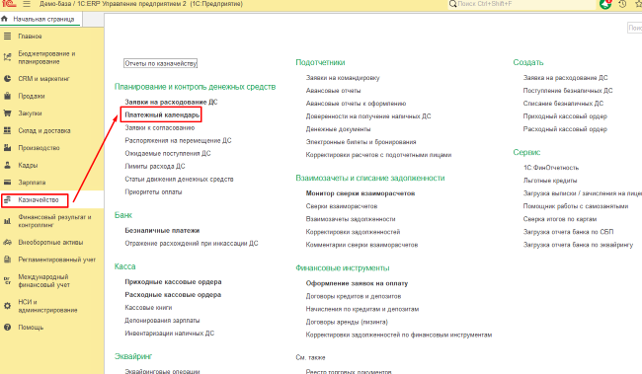
Task: Switch to Начальная страница tab
Action: point(41,19)
